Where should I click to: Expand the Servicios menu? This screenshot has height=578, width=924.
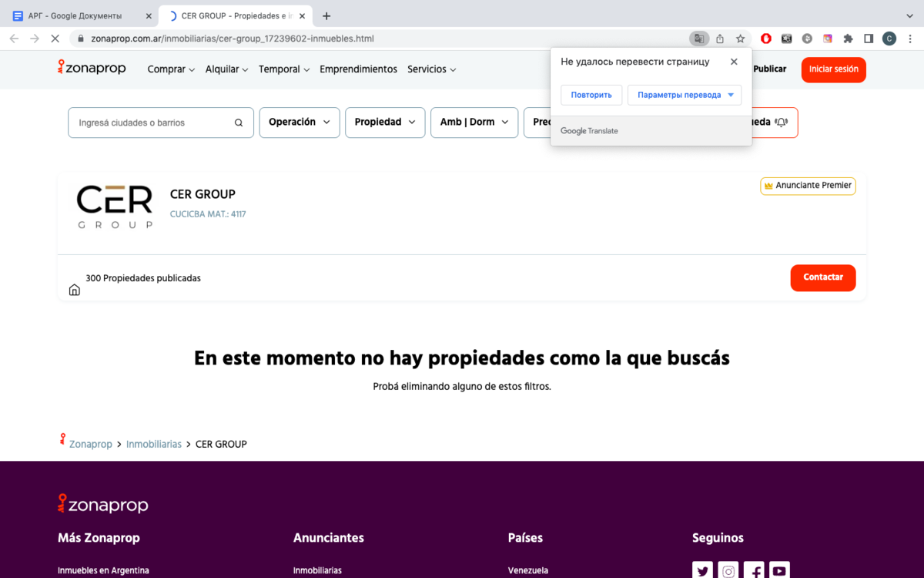pos(432,69)
